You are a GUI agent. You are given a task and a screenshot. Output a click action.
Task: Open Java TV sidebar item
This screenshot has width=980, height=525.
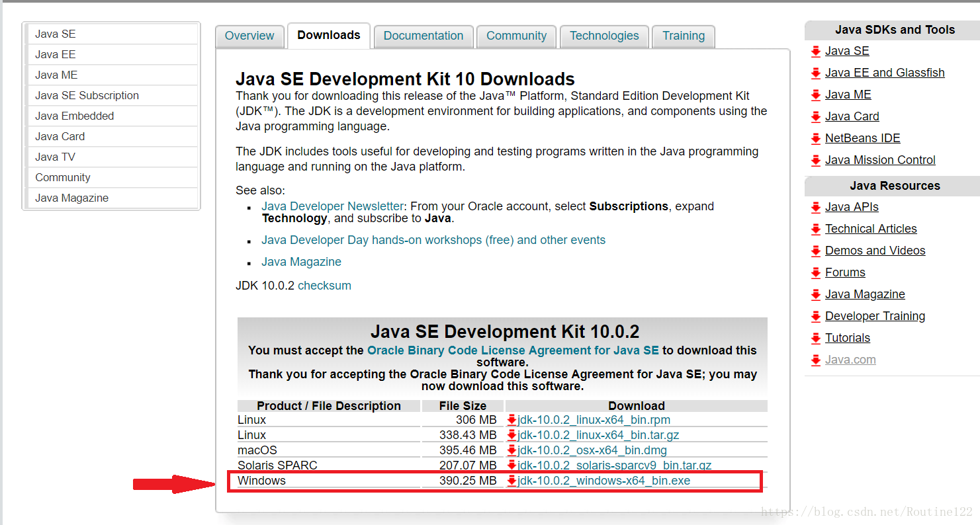pyautogui.click(x=111, y=157)
